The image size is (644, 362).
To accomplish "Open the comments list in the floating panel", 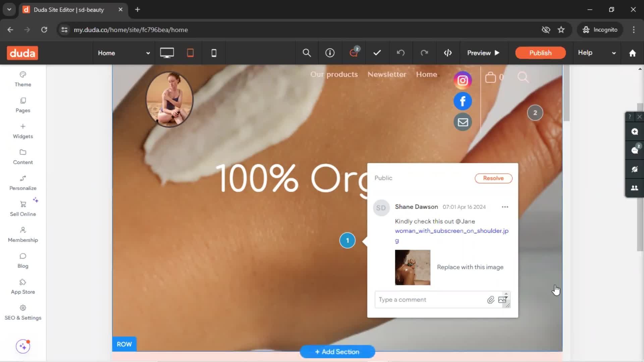I will (634, 150).
